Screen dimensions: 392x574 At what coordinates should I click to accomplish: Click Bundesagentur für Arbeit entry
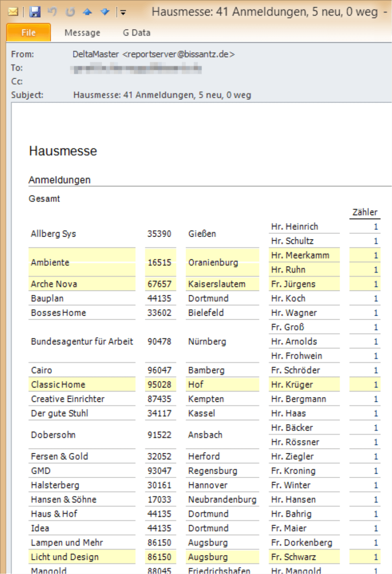click(x=82, y=341)
